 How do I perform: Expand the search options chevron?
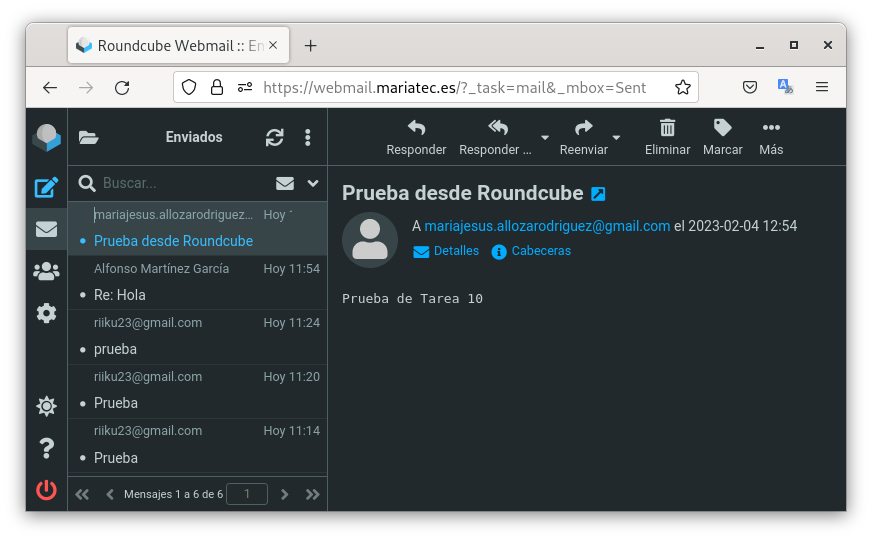[x=313, y=183]
